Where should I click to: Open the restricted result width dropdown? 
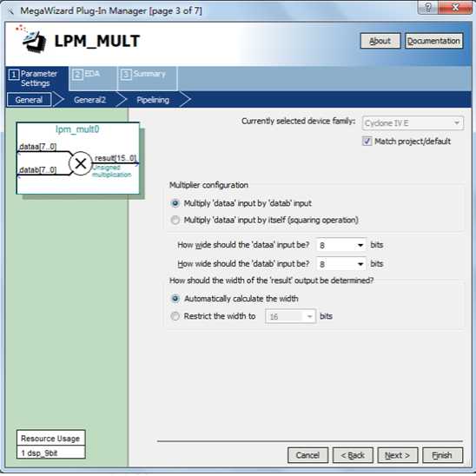pos(290,316)
